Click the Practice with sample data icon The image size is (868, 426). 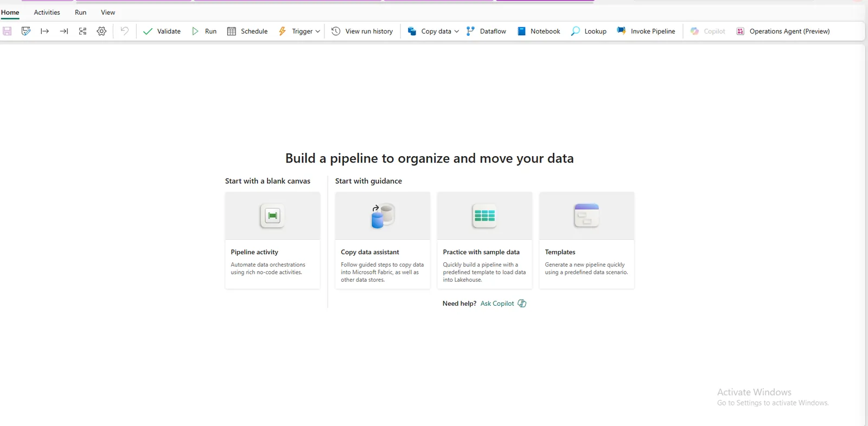coord(484,216)
